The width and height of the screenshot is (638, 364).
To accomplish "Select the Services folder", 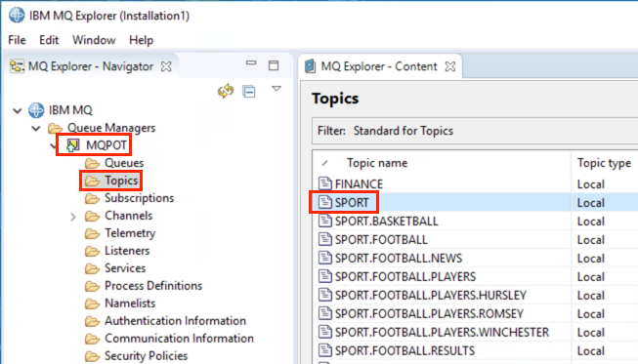I will point(125,268).
